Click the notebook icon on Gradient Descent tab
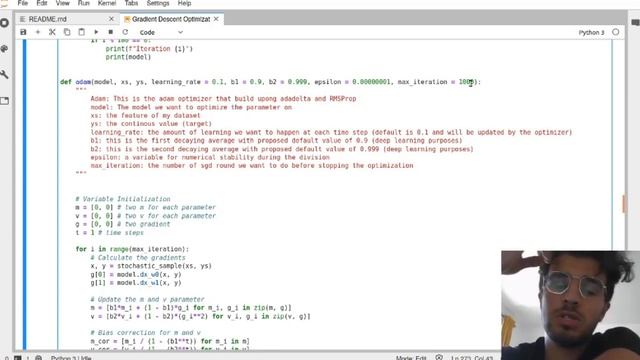640x360 pixels. click(127, 19)
